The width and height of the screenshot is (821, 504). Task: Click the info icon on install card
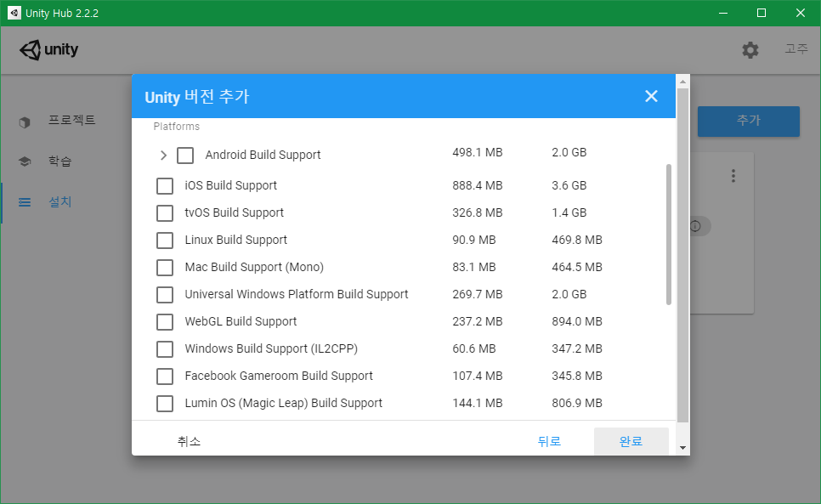[x=695, y=226]
